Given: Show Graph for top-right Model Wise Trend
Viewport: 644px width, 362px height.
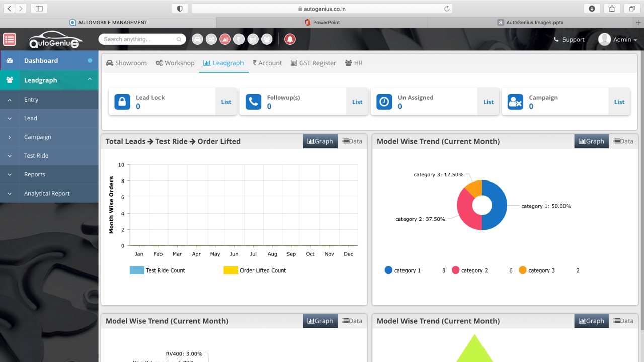Looking at the screenshot, I should pyautogui.click(x=592, y=141).
